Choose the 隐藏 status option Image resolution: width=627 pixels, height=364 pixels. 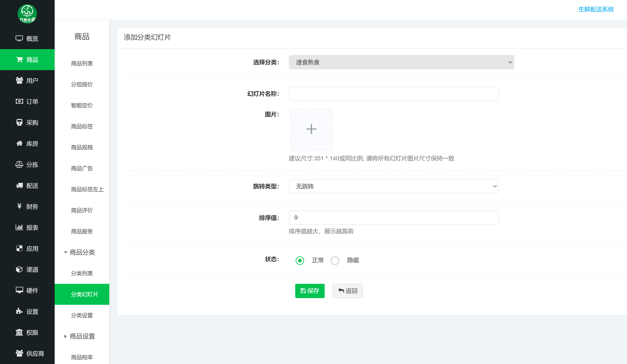335,261
